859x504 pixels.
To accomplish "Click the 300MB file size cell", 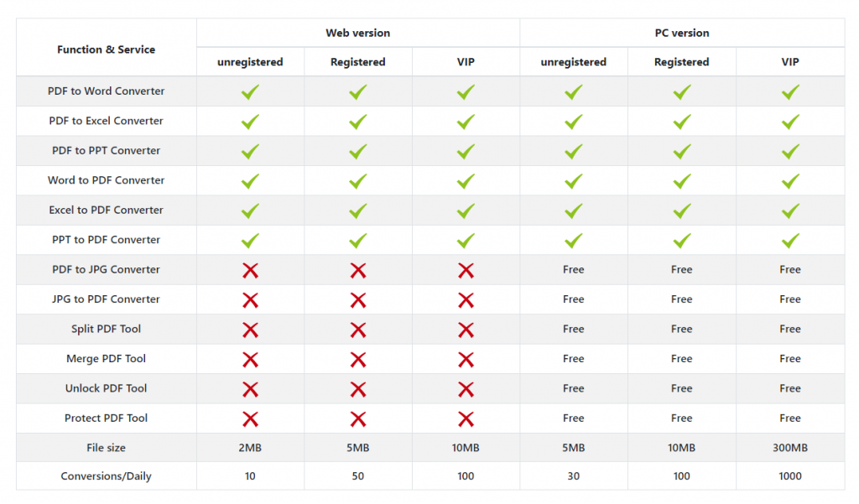I will [790, 449].
